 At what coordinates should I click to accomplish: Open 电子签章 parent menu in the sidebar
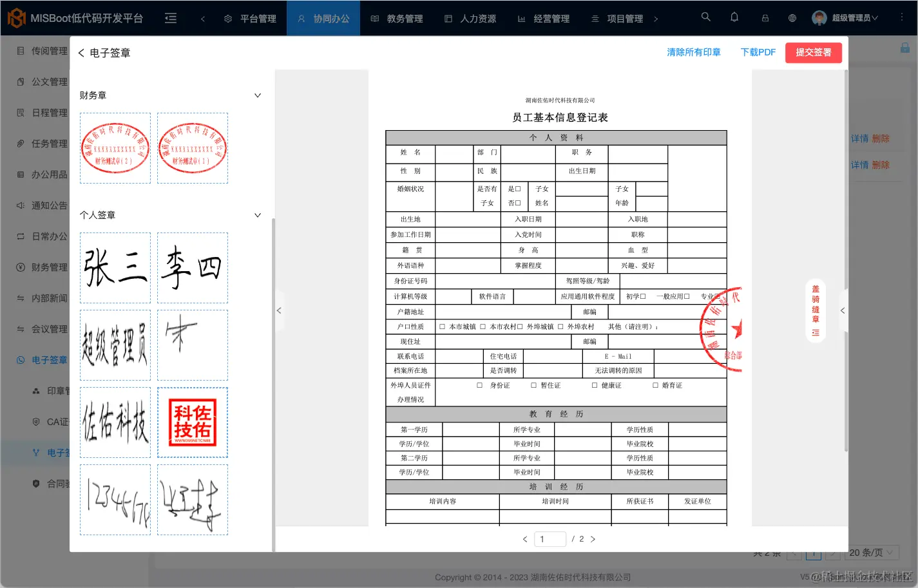pyautogui.click(x=43, y=360)
